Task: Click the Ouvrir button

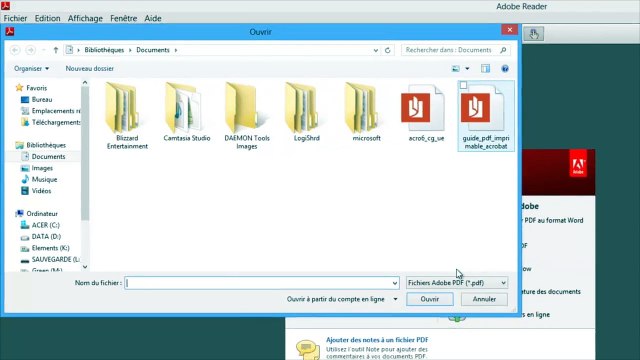Action: click(x=430, y=299)
